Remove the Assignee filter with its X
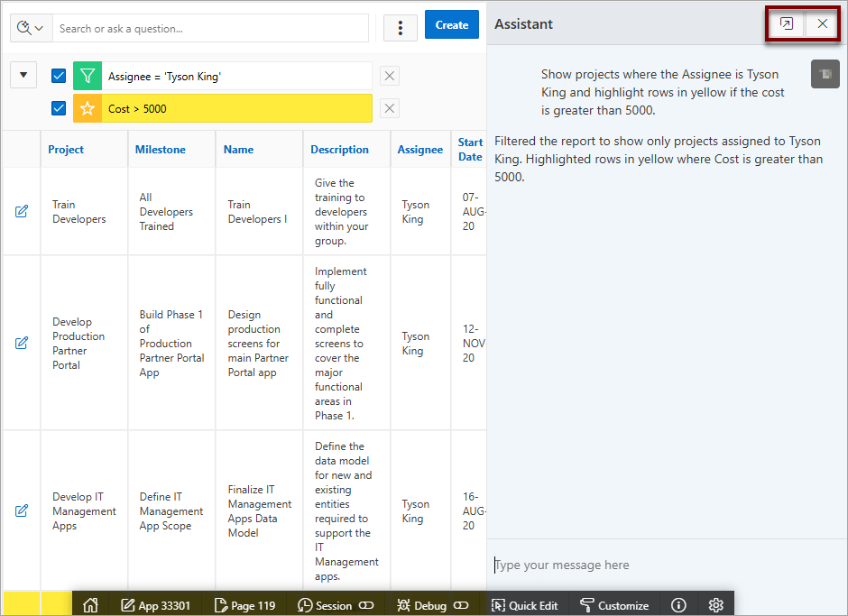 390,76
